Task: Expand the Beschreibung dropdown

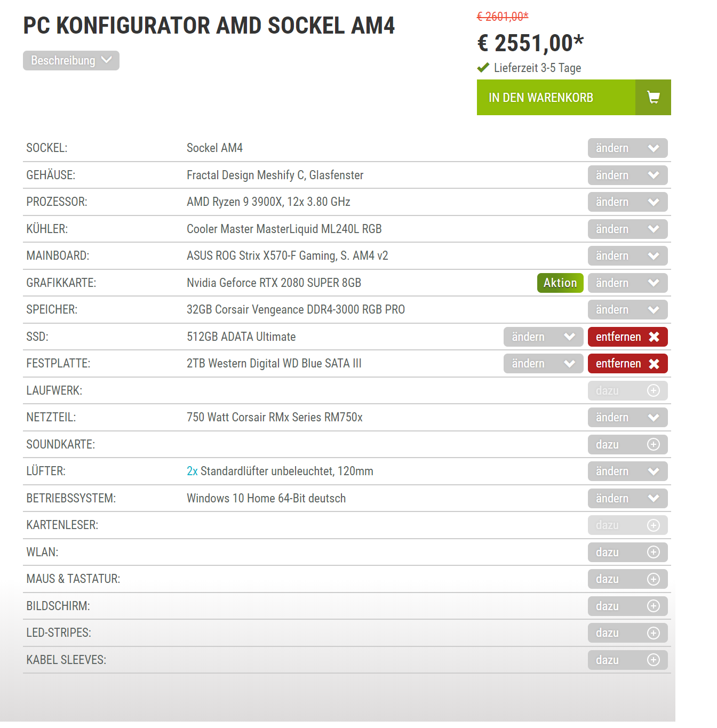Action: [x=71, y=60]
